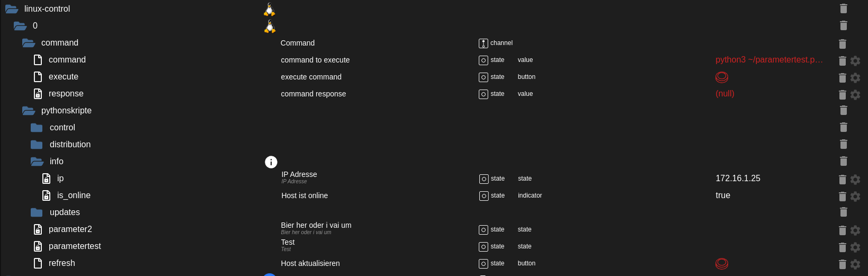
Task: Open settings gear for command state
Action: pos(855,60)
